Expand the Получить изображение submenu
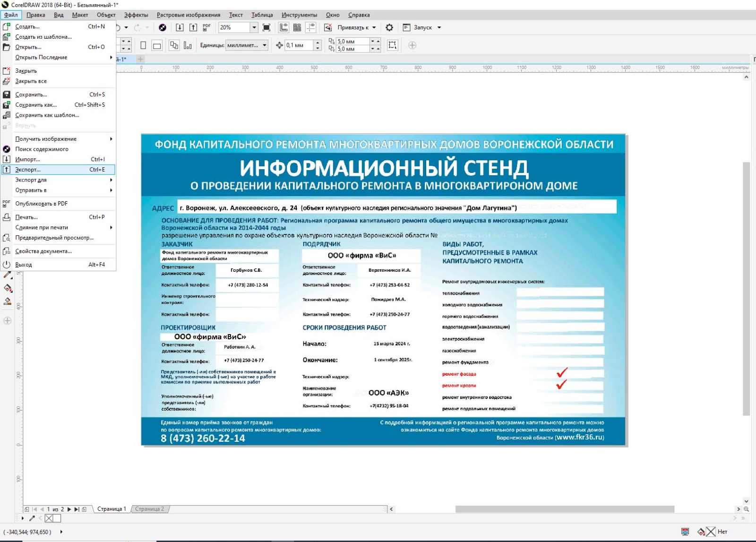Viewport: 756px width, 542px height. [58, 139]
